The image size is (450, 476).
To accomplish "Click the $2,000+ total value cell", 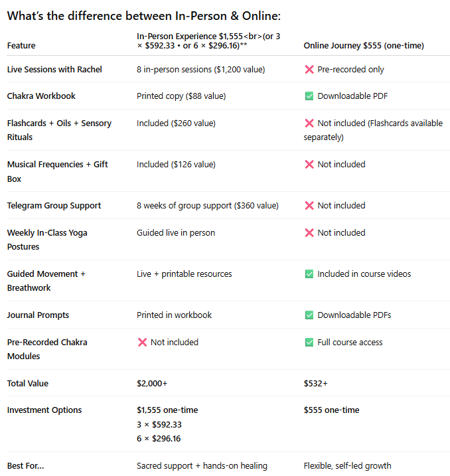I will [x=152, y=384].
